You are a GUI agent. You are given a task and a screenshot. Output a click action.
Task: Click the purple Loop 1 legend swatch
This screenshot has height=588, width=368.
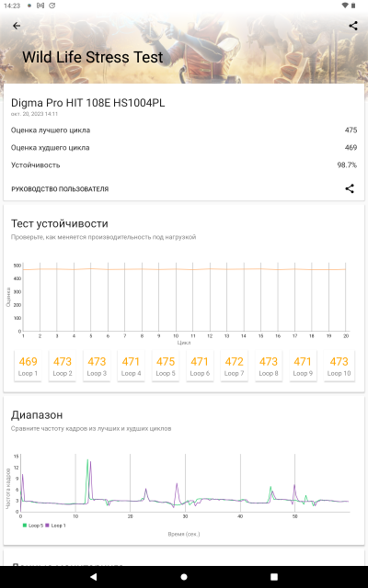point(47,526)
